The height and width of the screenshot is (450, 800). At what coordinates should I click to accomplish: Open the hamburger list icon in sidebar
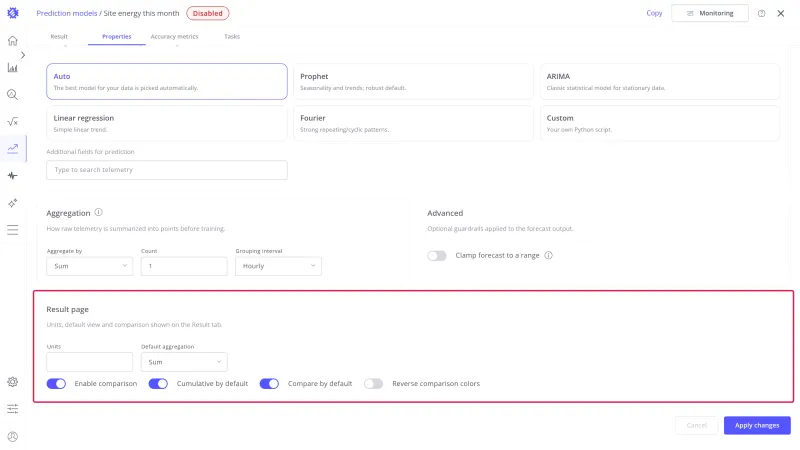pyautogui.click(x=13, y=230)
